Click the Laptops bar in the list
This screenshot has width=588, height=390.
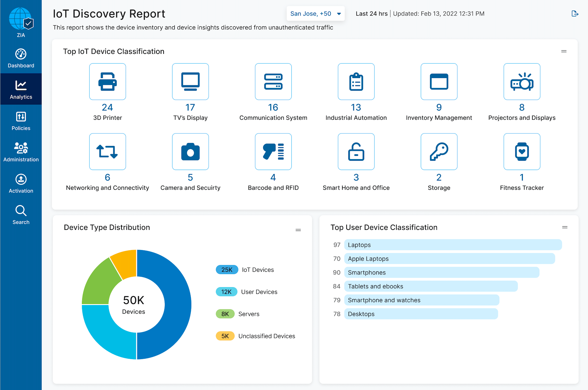[x=453, y=245]
